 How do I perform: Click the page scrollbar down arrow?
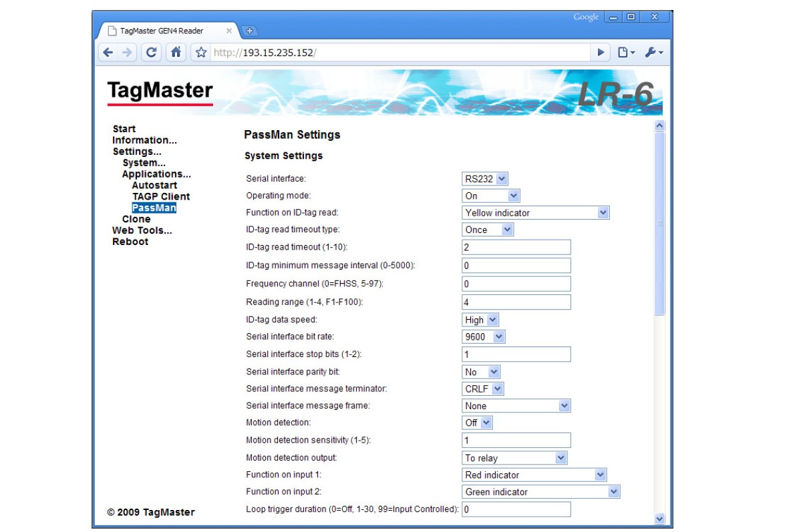click(660, 519)
